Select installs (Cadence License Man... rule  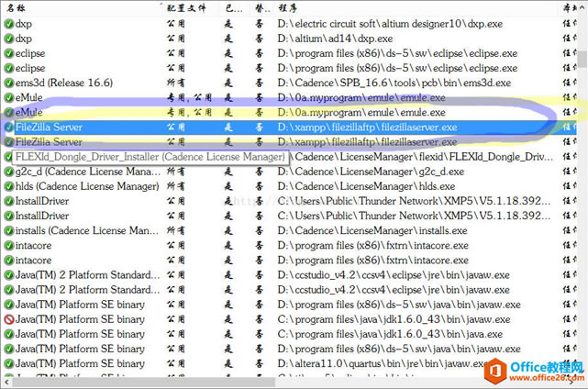click(87, 230)
